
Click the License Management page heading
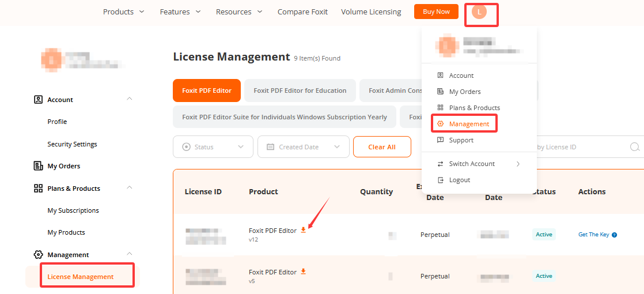click(232, 56)
